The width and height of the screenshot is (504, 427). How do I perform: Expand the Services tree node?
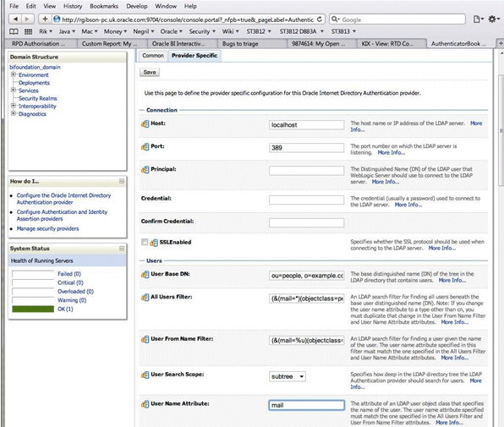[x=14, y=90]
